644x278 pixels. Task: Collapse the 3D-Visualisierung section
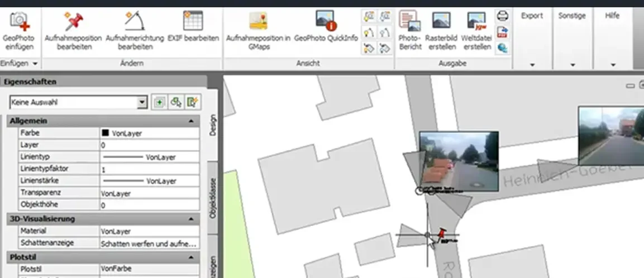[x=192, y=219]
